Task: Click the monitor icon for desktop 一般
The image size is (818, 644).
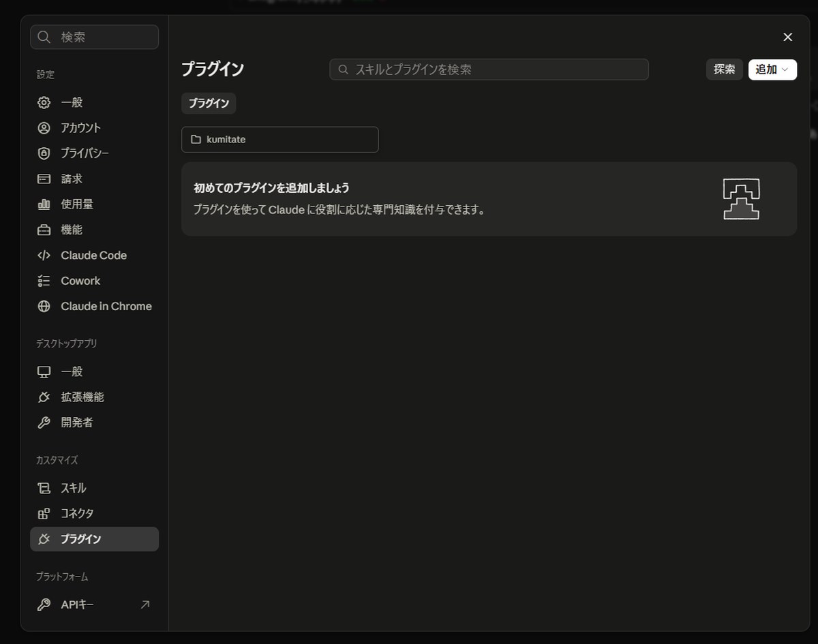Action: [44, 371]
